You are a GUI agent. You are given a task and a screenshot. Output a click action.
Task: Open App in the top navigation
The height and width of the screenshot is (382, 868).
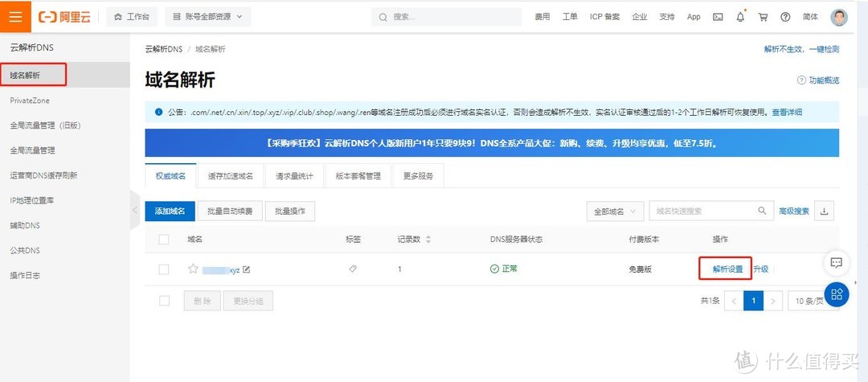pos(694,17)
